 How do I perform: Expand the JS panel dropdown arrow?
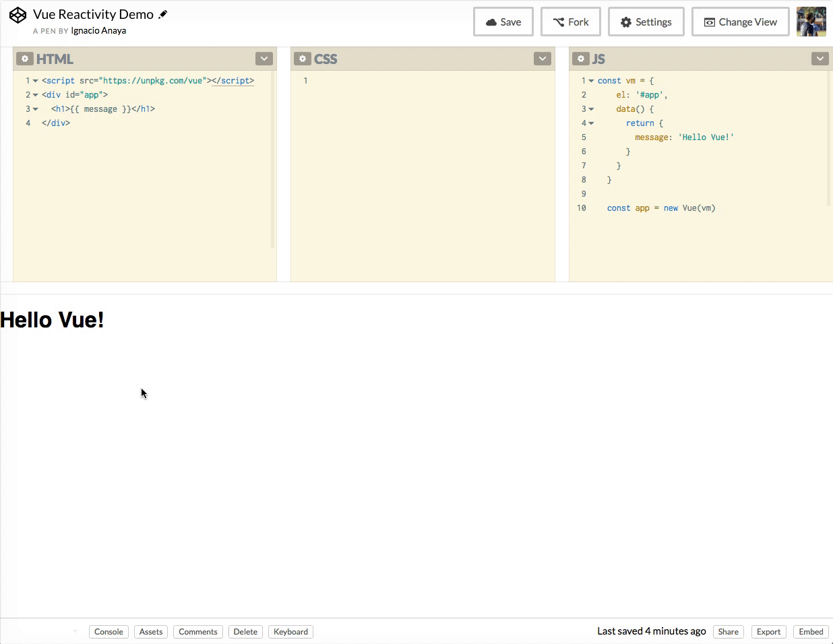820,59
